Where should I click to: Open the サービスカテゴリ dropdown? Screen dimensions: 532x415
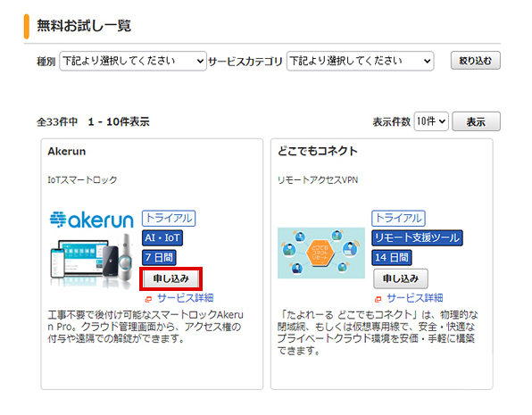(360, 61)
